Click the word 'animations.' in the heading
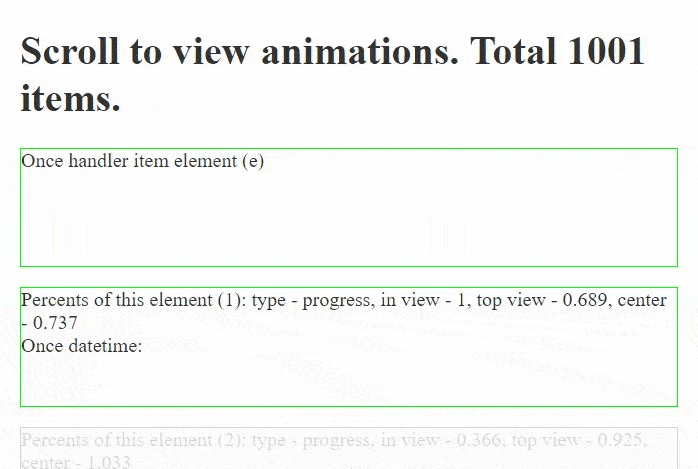This screenshot has height=469, width=698. tap(360, 51)
